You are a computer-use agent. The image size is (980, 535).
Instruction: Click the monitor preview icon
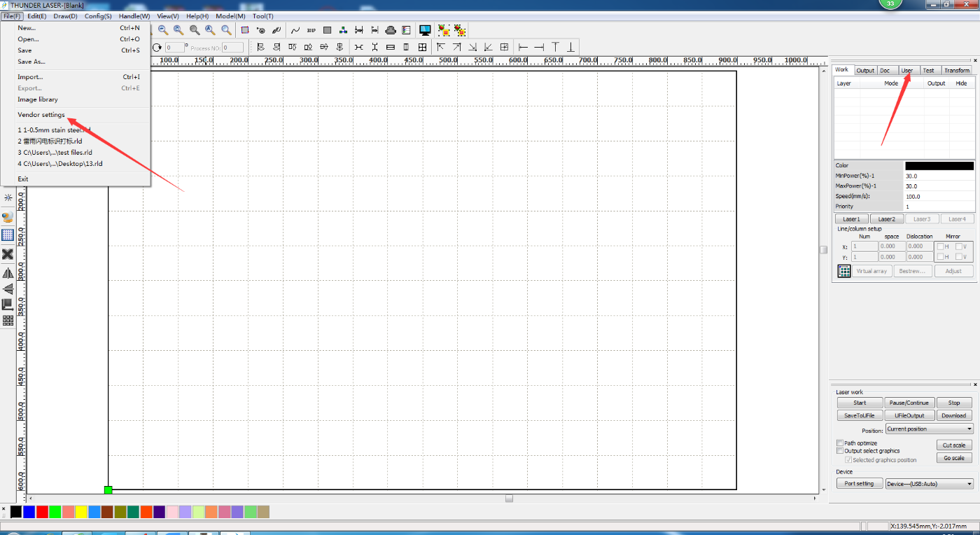425,30
